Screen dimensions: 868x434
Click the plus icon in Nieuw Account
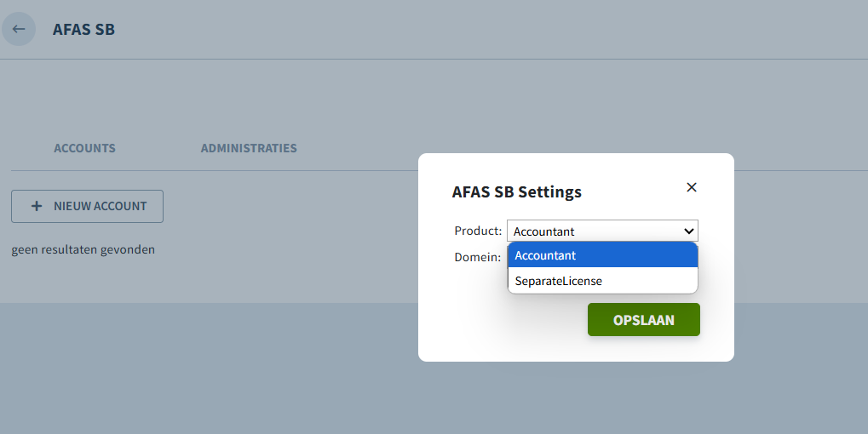point(37,206)
